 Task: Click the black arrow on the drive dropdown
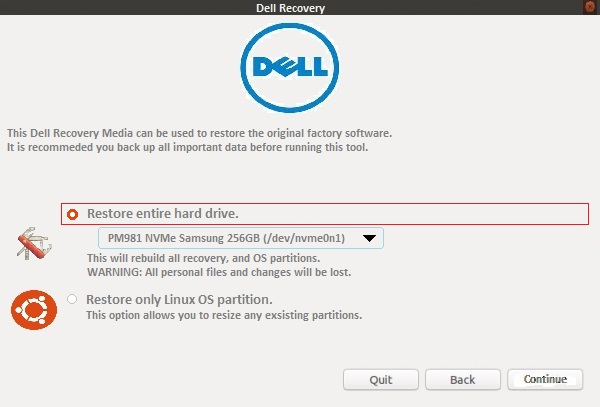(369, 238)
